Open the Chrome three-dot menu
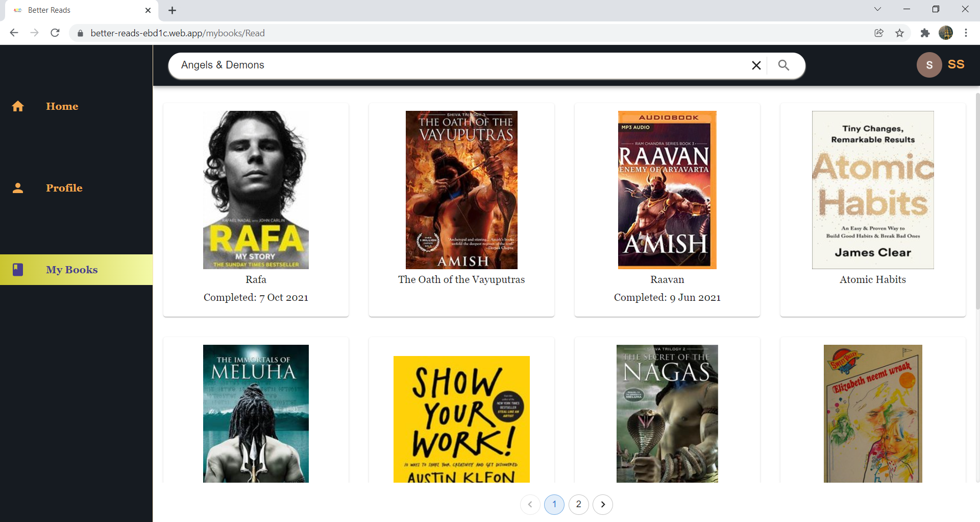This screenshot has width=980, height=522. [x=966, y=33]
